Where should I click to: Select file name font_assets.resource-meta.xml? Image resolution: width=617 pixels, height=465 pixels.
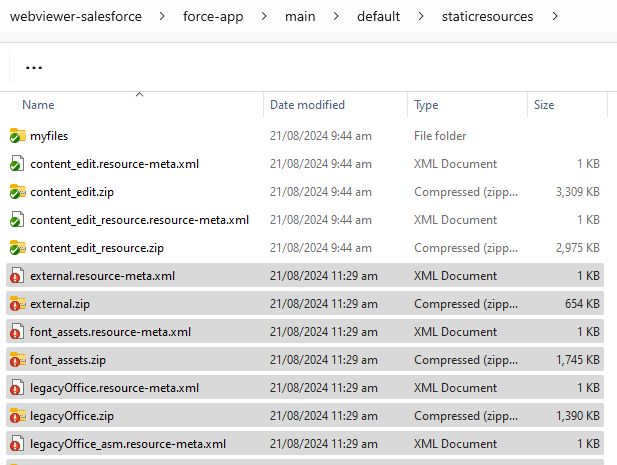click(x=111, y=332)
